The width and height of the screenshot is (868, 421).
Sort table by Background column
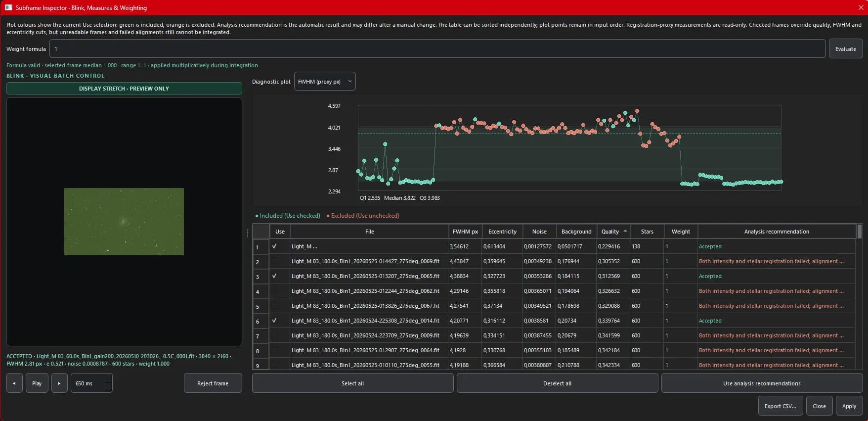click(x=576, y=232)
